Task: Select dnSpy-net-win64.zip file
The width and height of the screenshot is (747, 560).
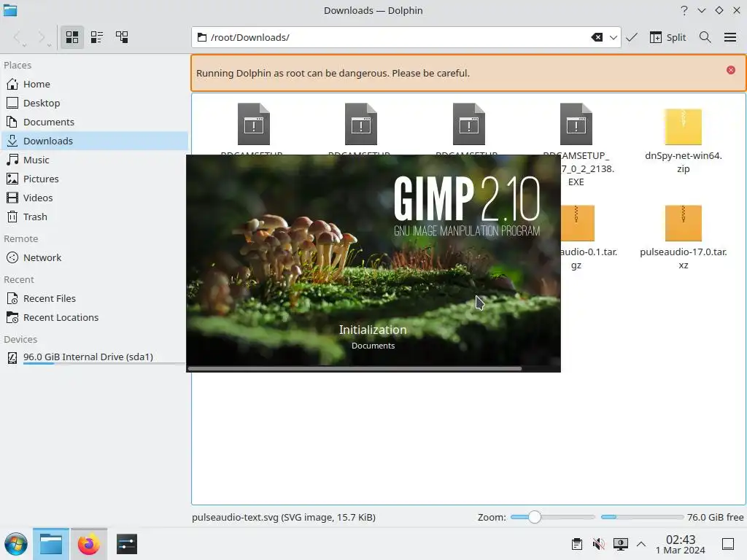Action: [683, 141]
